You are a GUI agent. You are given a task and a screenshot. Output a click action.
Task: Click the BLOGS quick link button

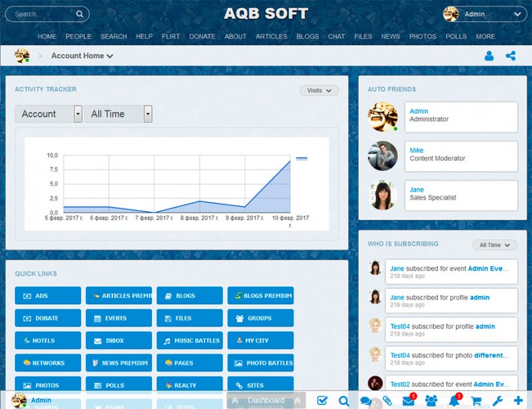pyautogui.click(x=189, y=296)
